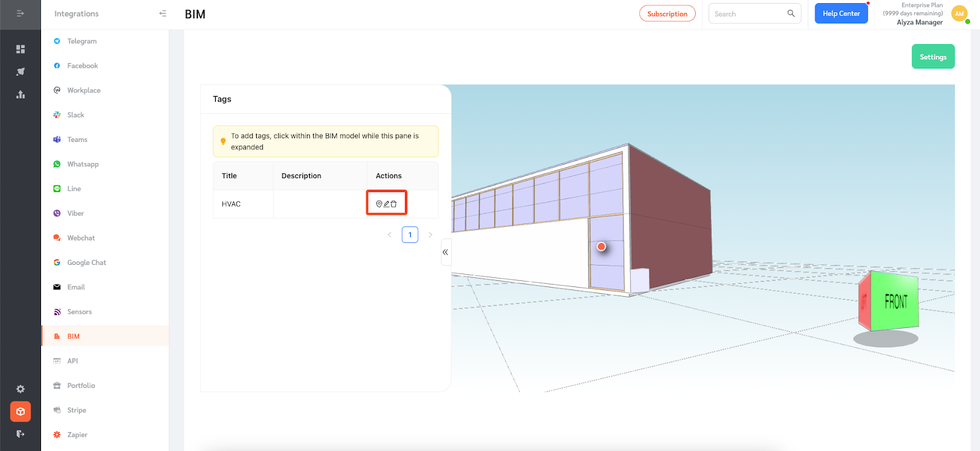
Task: Click the Alyza Manager user name
Action: (x=919, y=22)
